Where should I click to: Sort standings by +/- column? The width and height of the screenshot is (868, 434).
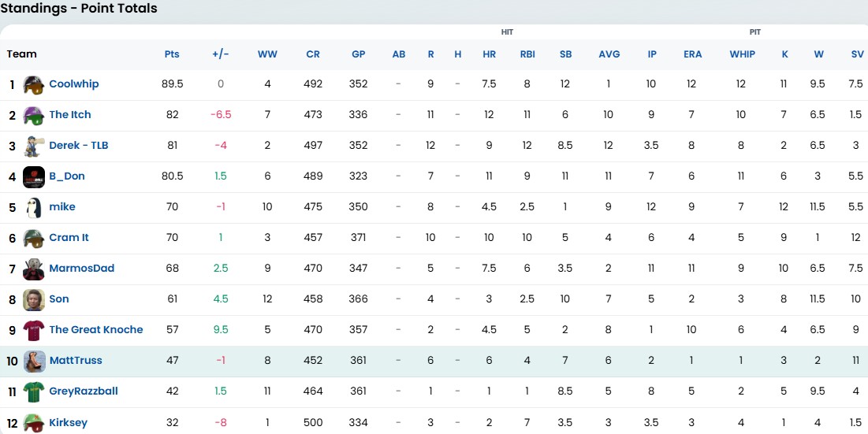(x=221, y=54)
